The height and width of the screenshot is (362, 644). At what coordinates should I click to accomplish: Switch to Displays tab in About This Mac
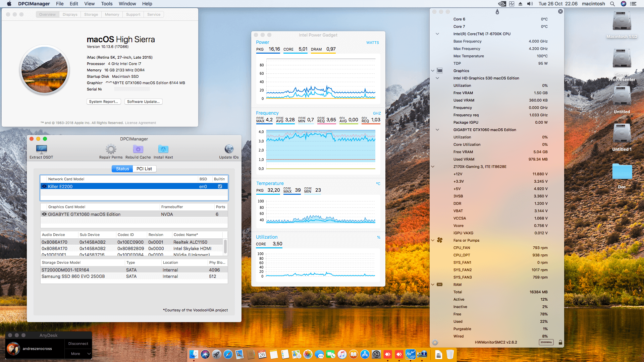pos(70,14)
